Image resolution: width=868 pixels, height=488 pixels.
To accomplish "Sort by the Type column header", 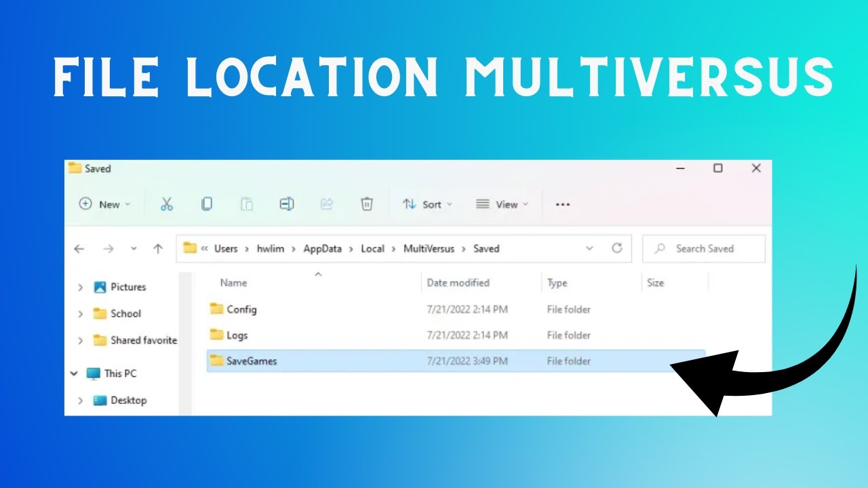I will pos(557,283).
